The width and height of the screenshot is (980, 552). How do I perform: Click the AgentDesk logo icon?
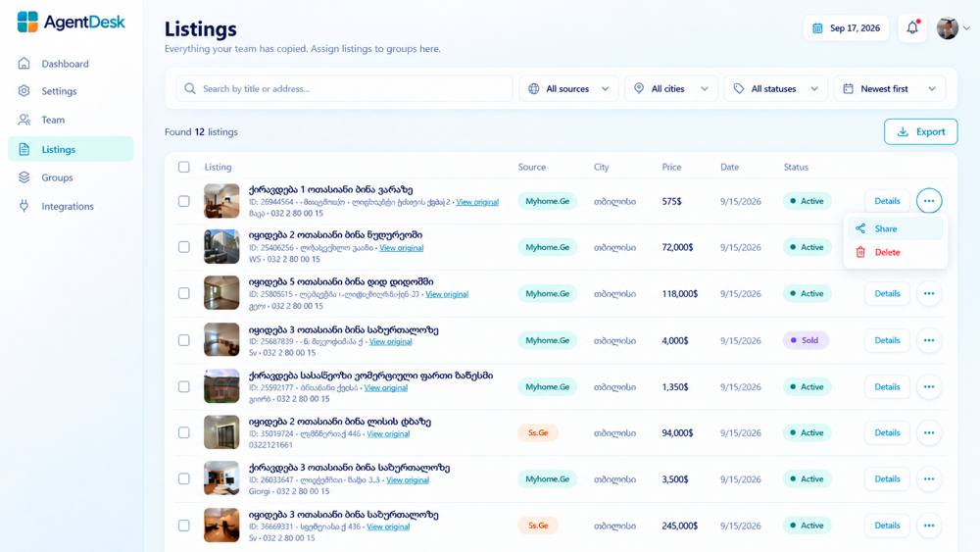click(x=27, y=22)
